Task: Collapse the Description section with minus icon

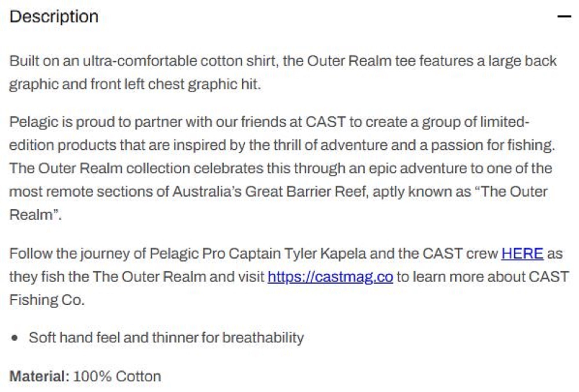Action: pos(564,17)
